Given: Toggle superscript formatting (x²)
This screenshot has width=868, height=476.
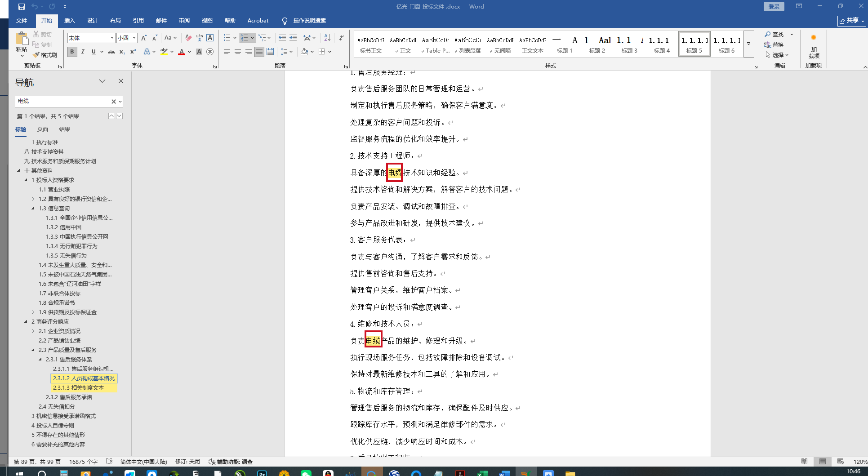Looking at the screenshot, I should click(x=133, y=52).
